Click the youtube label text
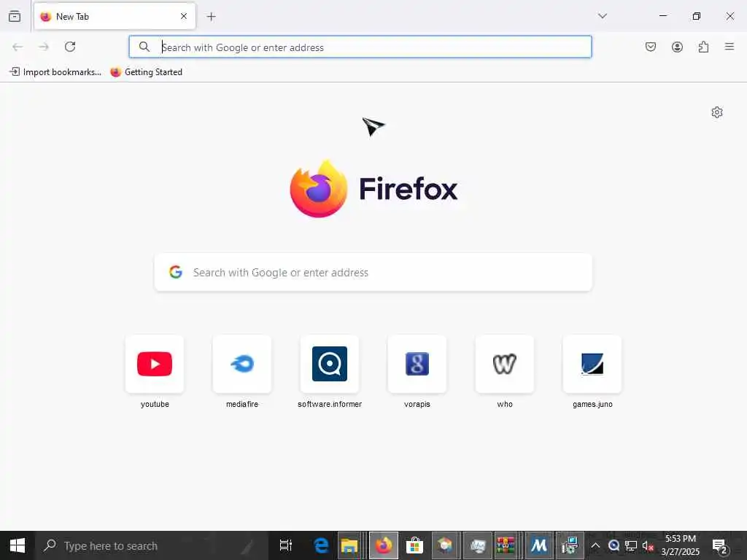 (155, 404)
